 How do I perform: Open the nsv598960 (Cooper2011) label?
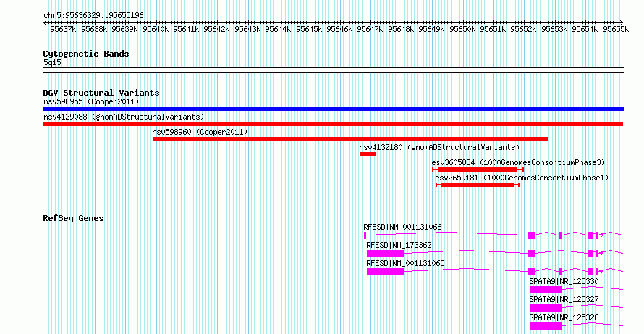[x=200, y=132]
